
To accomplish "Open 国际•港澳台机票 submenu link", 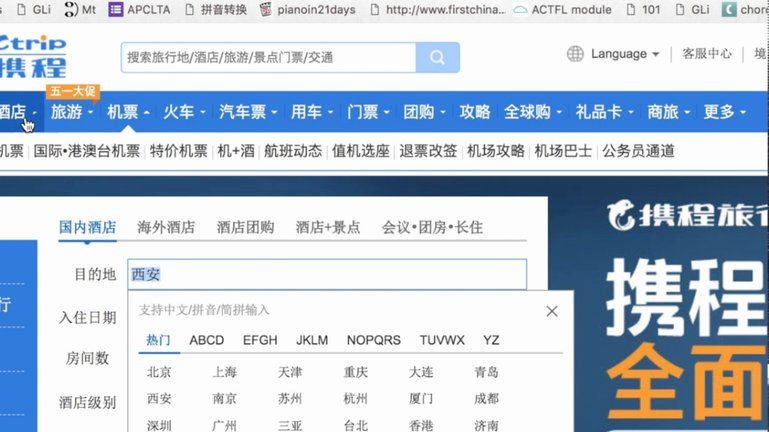I will pyautogui.click(x=87, y=151).
